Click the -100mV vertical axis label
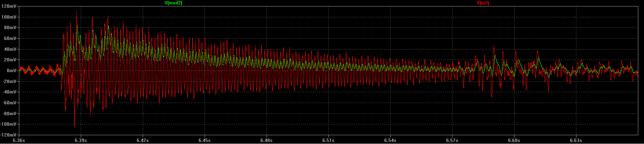 pos(9,124)
